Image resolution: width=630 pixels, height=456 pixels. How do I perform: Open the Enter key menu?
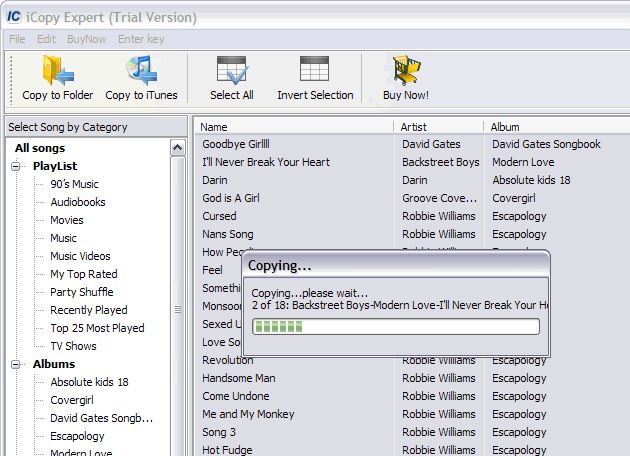coord(141,39)
